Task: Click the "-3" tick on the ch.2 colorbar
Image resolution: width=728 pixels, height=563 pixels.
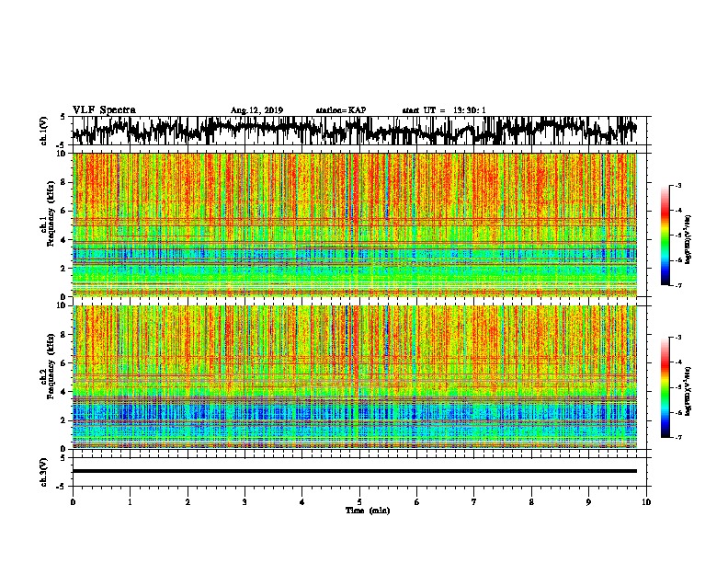Action: click(677, 338)
